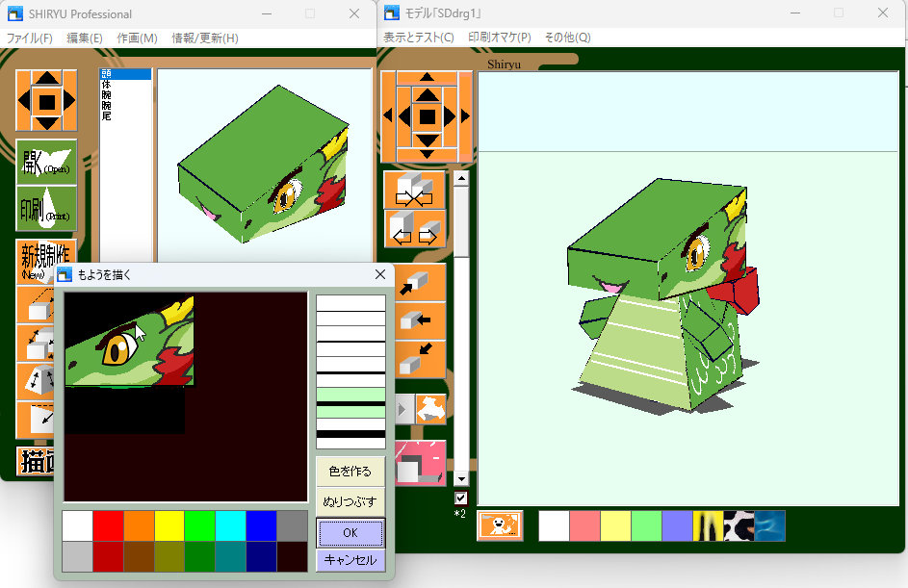908x588 pixels.
Task: Click the orange character face icon
Action: (x=500, y=525)
